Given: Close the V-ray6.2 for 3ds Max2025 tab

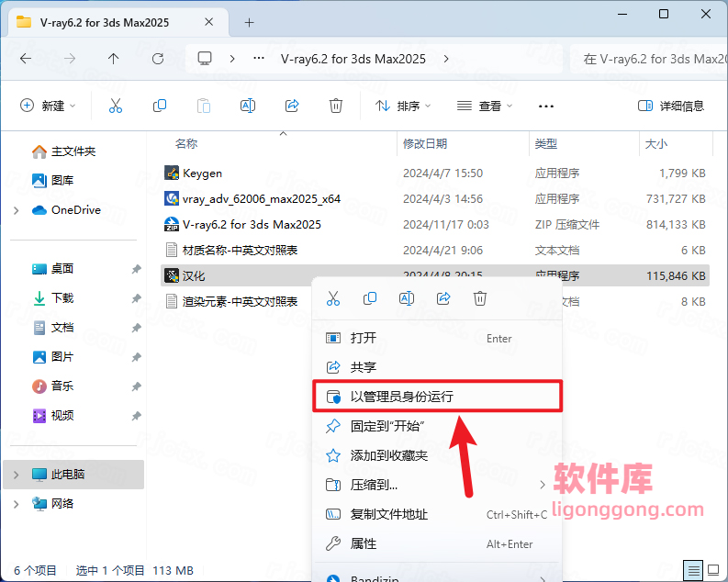Looking at the screenshot, I should click(x=209, y=22).
